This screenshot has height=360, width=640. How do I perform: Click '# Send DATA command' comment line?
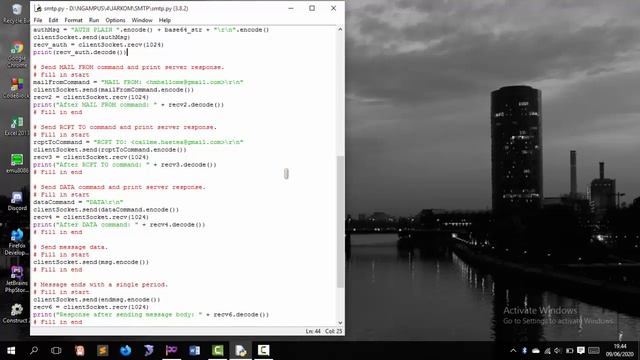(119, 187)
